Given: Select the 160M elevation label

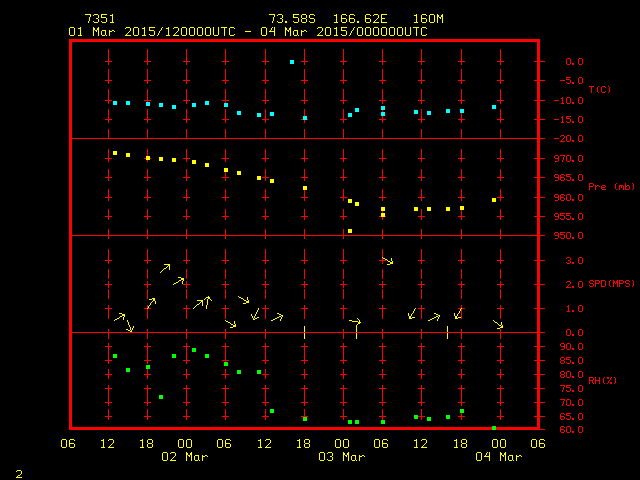Looking at the screenshot, I should click(x=427, y=19).
